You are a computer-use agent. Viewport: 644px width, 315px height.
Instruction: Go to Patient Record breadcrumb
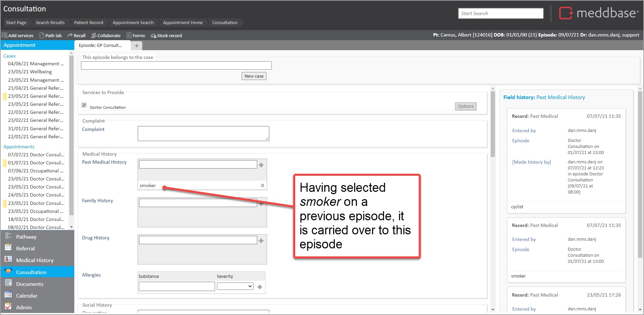pyautogui.click(x=88, y=22)
